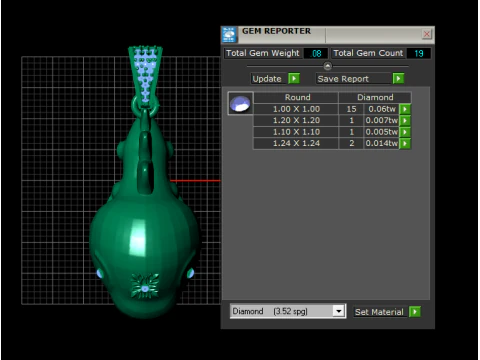Click the round gem preview thumbnail
This screenshot has height=360, width=480.
tap(240, 103)
